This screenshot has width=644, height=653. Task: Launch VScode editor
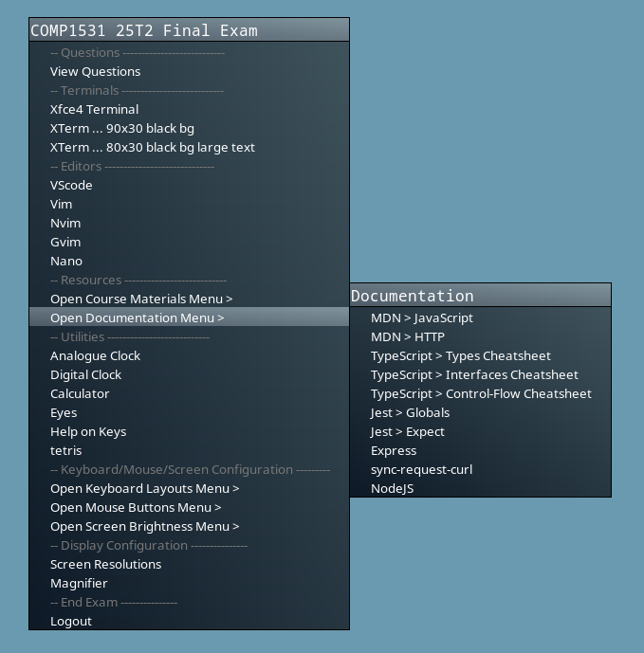tap(71, 186)
